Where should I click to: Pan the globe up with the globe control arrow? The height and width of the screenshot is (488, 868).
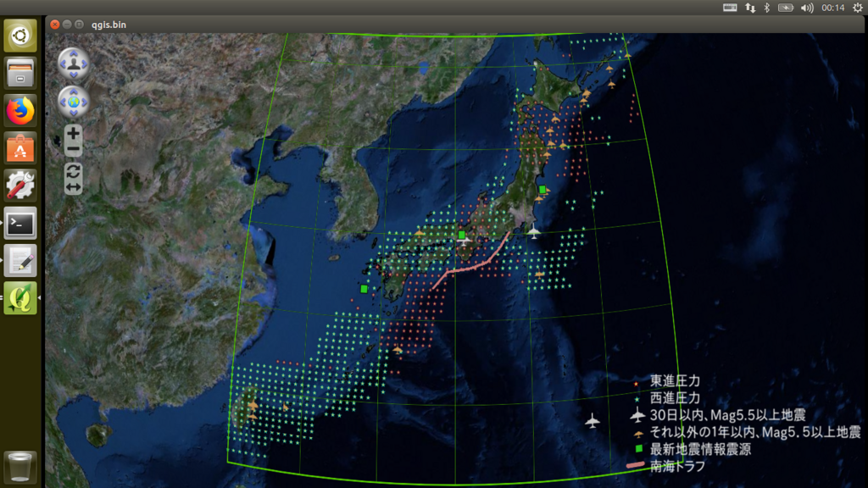pos(73,91)
